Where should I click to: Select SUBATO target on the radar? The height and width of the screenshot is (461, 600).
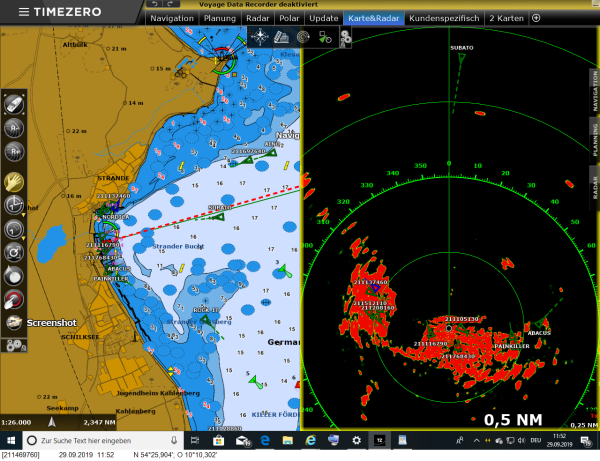point(461,58)
